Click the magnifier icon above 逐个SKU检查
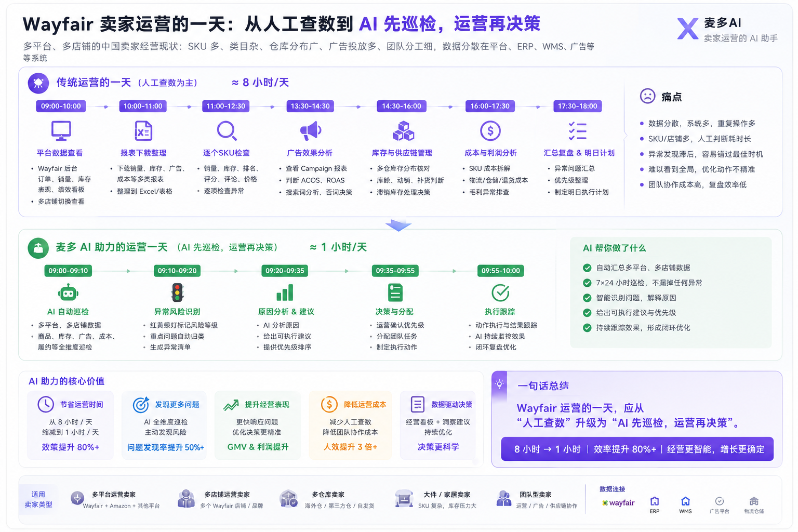Image resolution: width=798 pixels, height=532 pixels. [x=227, y=130]
